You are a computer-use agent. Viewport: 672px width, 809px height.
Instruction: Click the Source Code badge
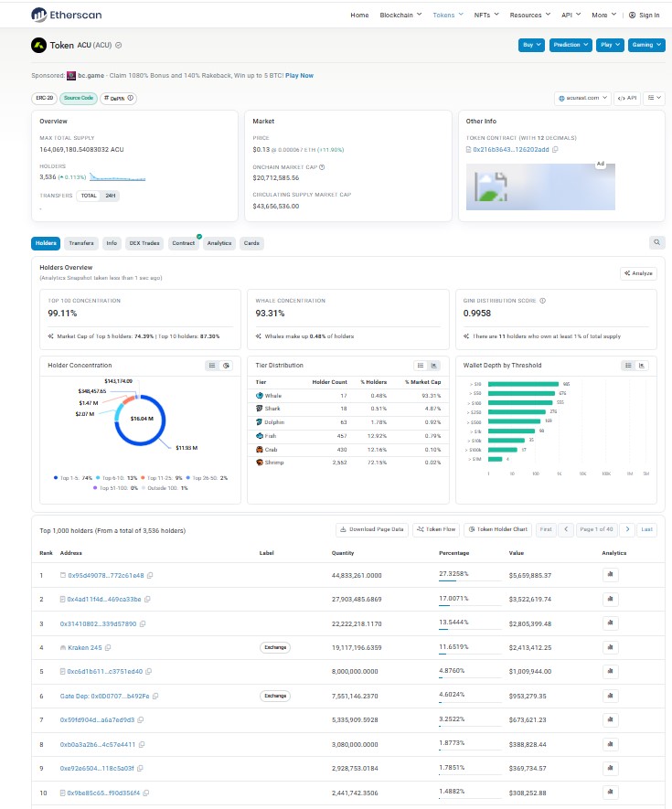pos(79,98)
